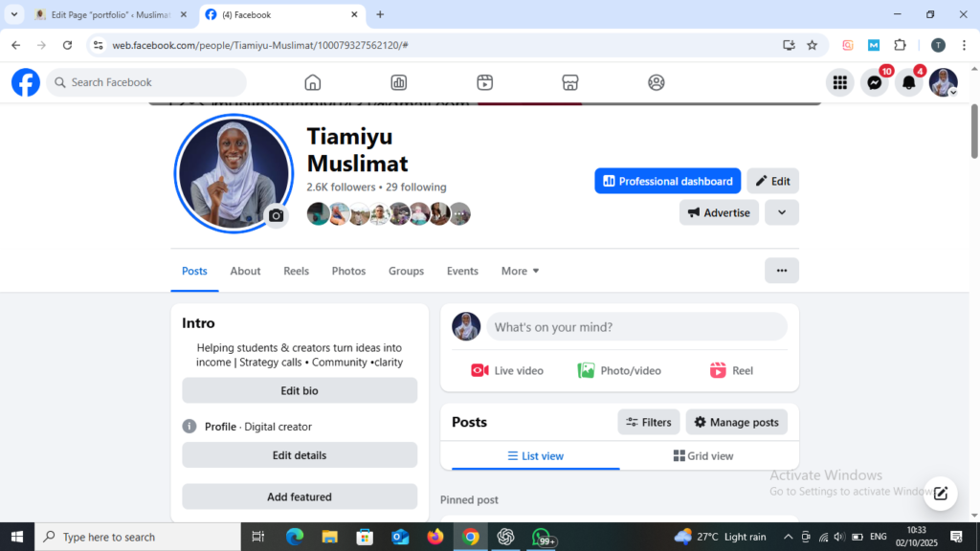The image size is (980, 551).
Task: Open the Photos tab
Action: click(348, 272)
